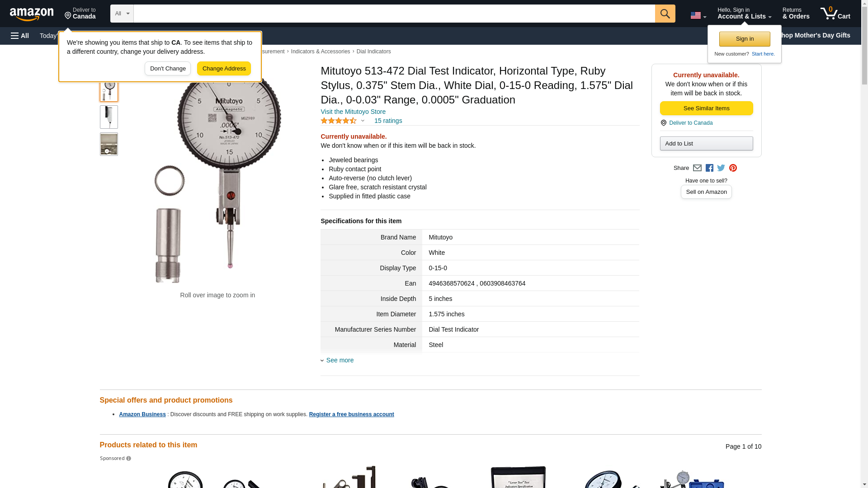Share the product via email icon

[697, 168]
